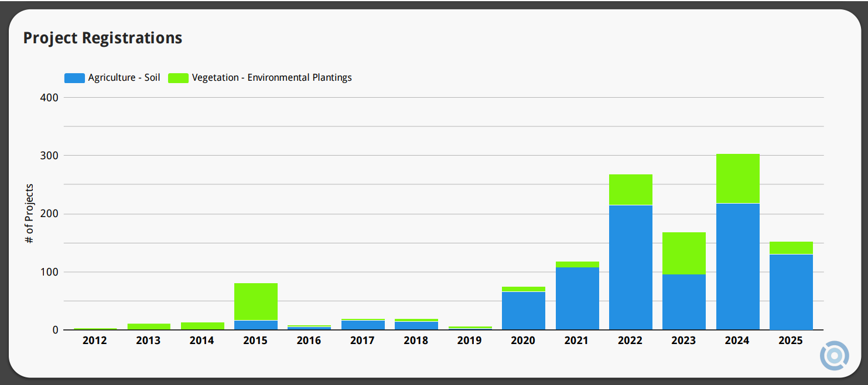The width and height of the screenshot is (868, 385).
Task: Select the blue soil bar for 2015
Action: coord(255,325)
